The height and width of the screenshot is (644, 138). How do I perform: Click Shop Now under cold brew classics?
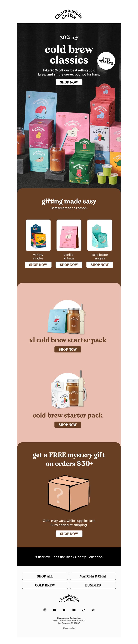pos(69,82)
